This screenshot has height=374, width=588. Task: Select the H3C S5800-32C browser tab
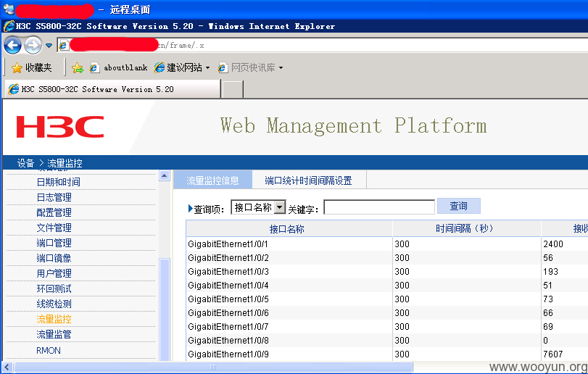(112, 89)
